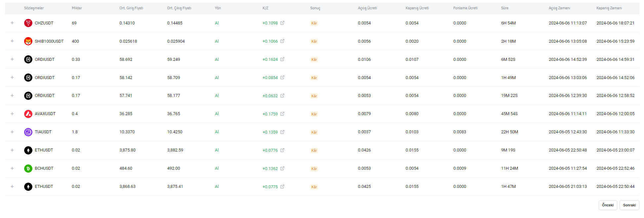Screen dimensions: 644x218
Task: Click the 0.0009 funding fee value
Action: tap(460, 168)
